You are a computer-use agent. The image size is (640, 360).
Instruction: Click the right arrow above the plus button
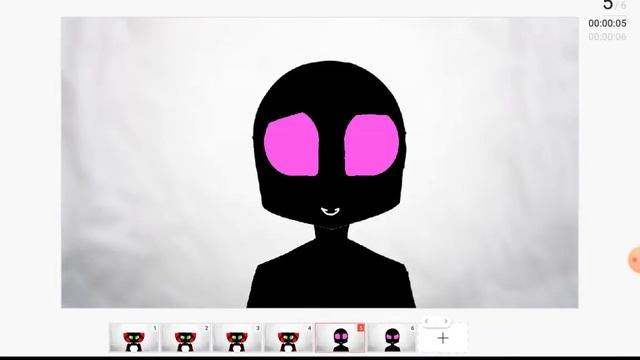click(445, 321)
